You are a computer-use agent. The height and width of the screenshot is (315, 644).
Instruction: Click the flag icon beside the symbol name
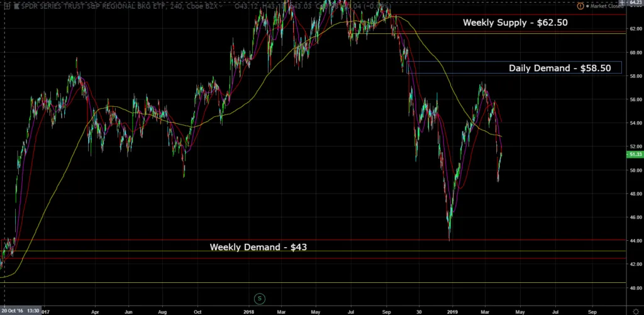(16, 6)
